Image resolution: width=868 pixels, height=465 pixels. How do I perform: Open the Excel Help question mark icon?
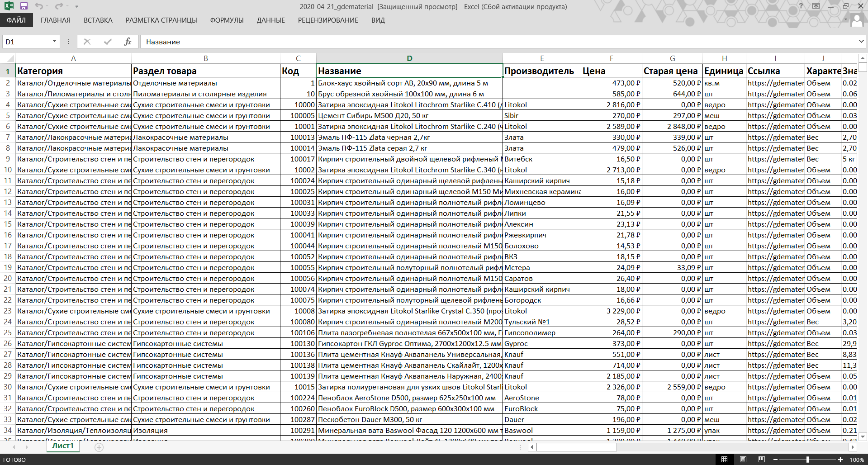801,6
